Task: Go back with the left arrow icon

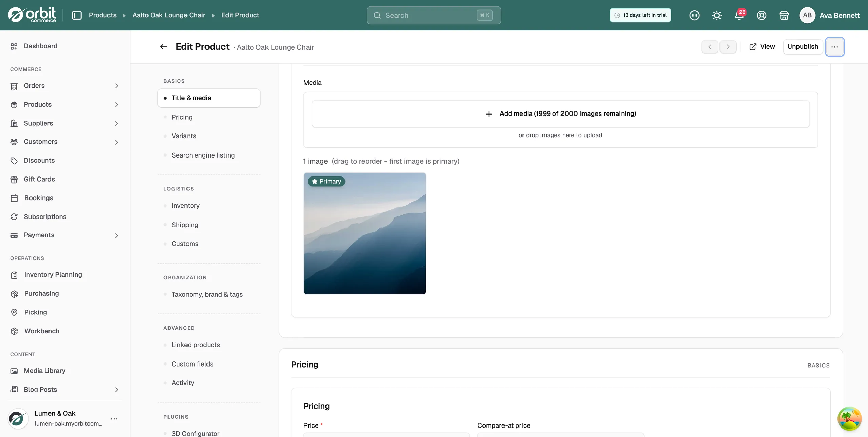Action: point(163,47)
